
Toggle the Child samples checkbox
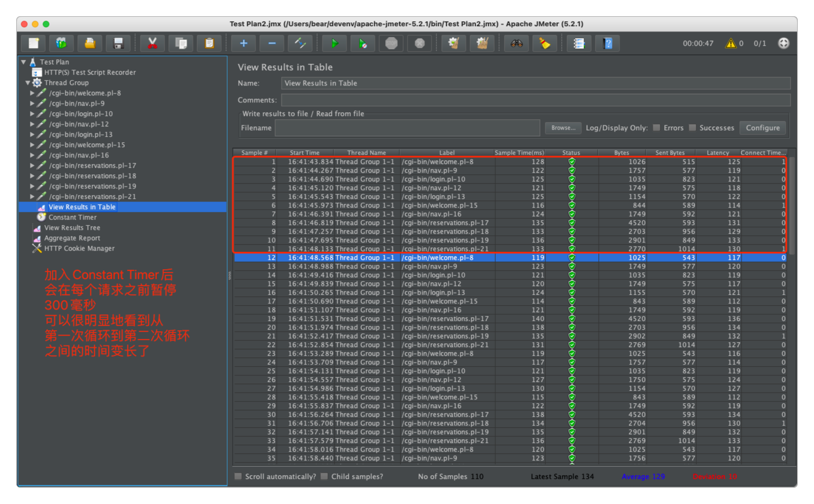point(324,476)
